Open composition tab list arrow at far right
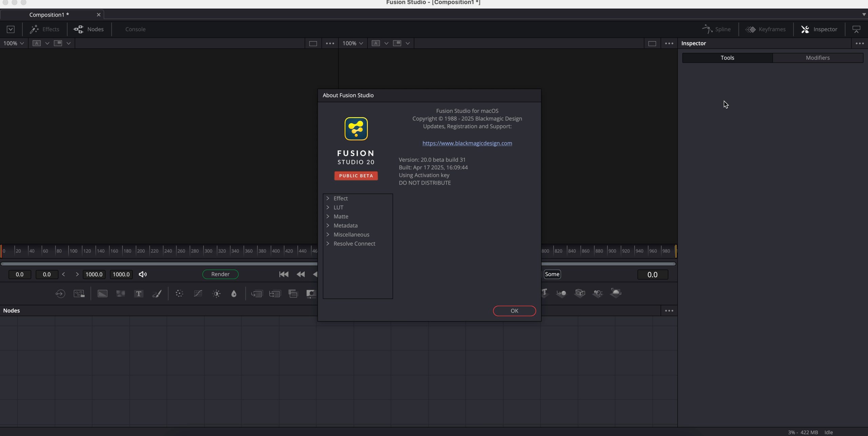 pos(864,15)
